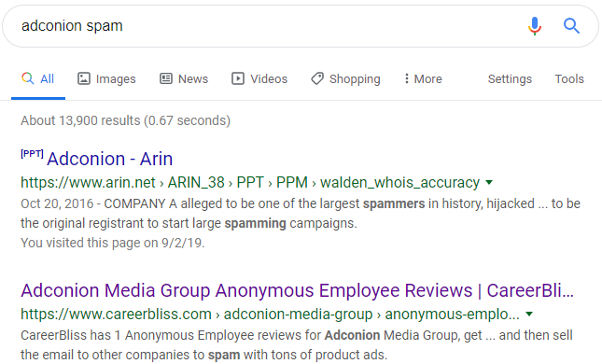Viewport: 602px width, 364px height.
Task: Switch to the News results tab
Action: tap(184, 78)
